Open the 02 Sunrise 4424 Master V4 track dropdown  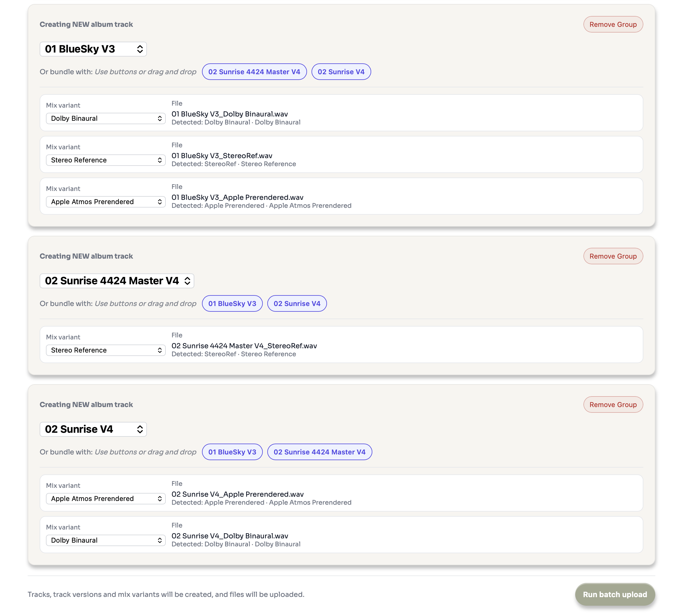(117, 281)
